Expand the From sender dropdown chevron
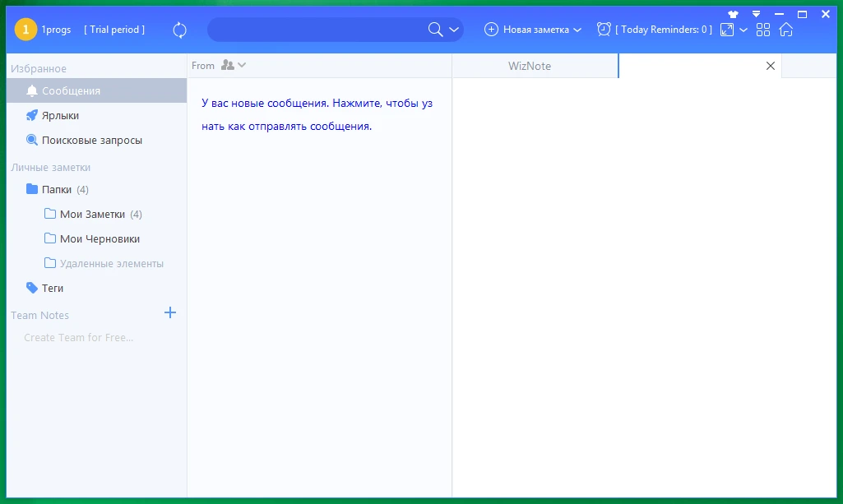 (x=242, y=65)
